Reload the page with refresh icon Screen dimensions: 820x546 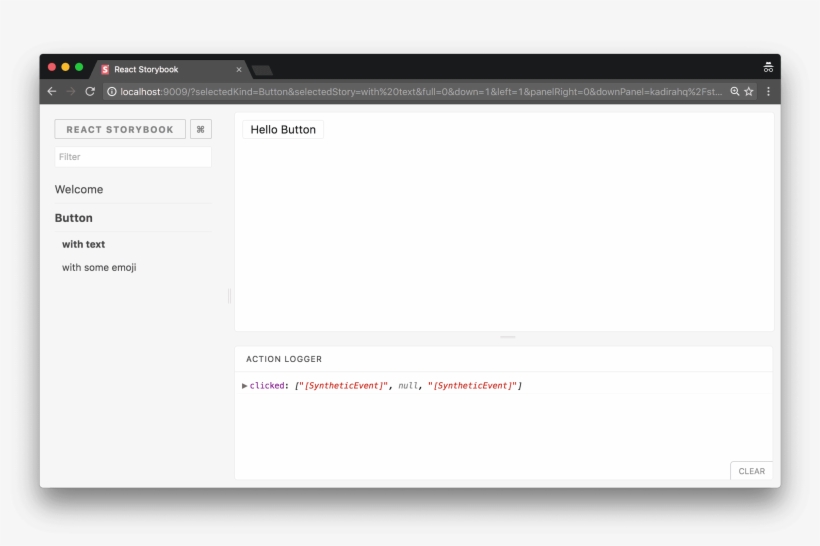coord(90,92)
